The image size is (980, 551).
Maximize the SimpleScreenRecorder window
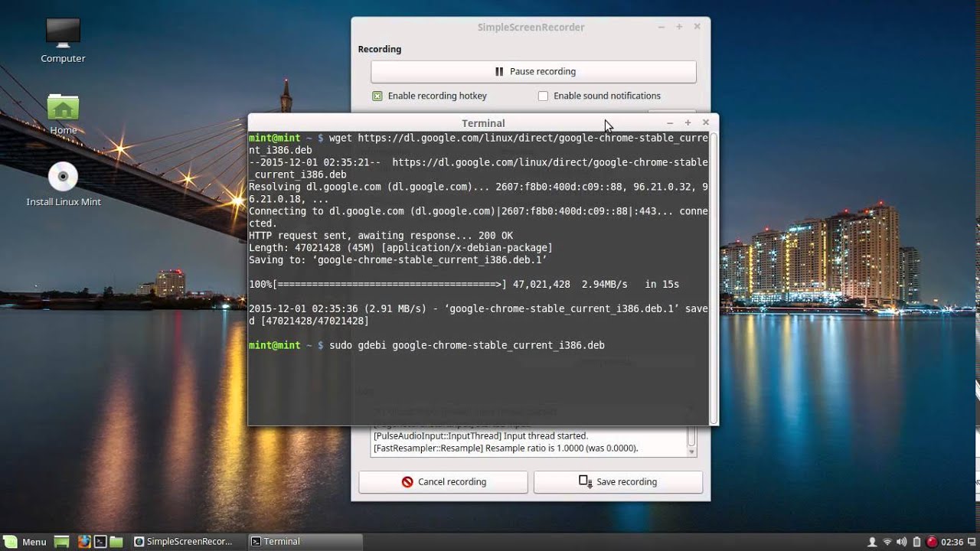pyautogui.click(x=679, y=27)
